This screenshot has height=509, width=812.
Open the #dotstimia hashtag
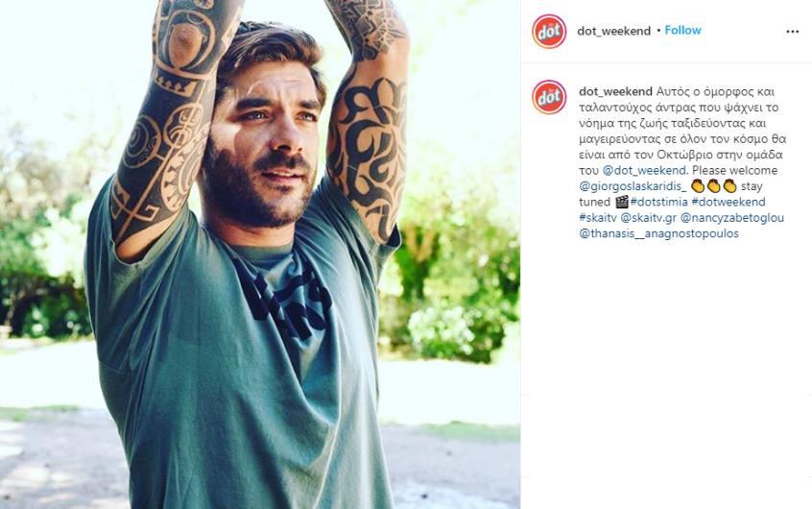(658, 202)
